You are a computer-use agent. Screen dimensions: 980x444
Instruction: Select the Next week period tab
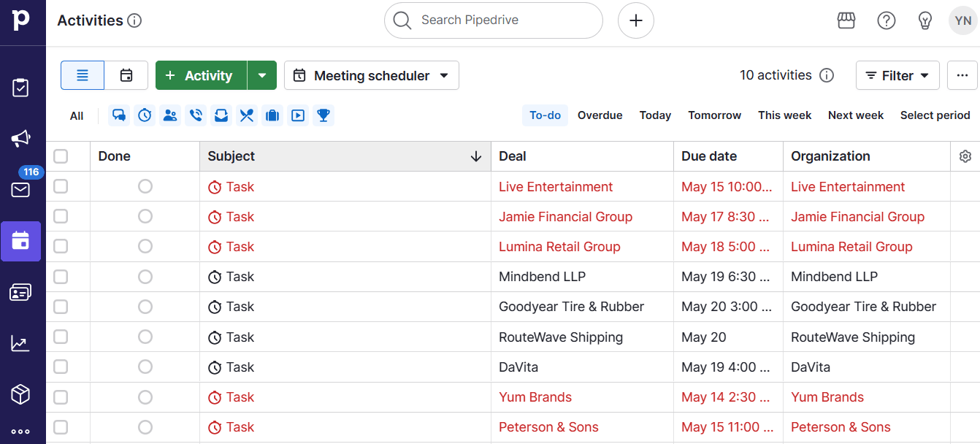[x=856, y=115]
